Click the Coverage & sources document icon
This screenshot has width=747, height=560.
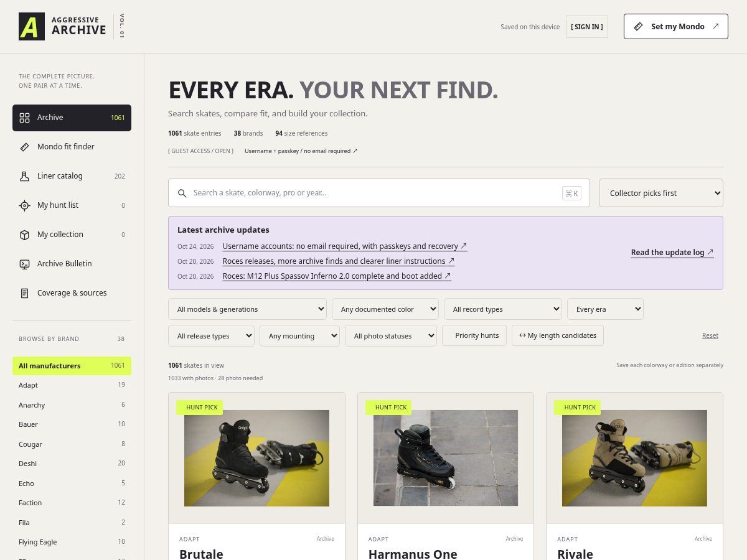(25, 293)
